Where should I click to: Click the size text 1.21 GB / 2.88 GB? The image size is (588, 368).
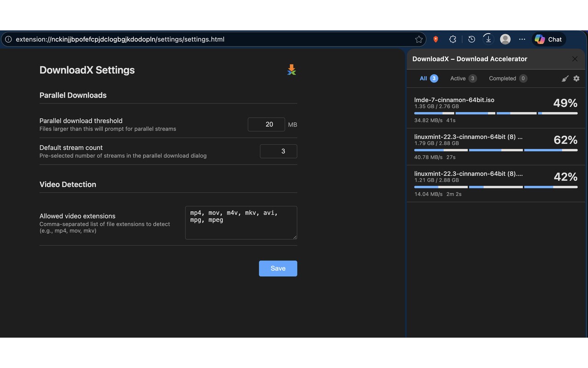pos(436,180)
